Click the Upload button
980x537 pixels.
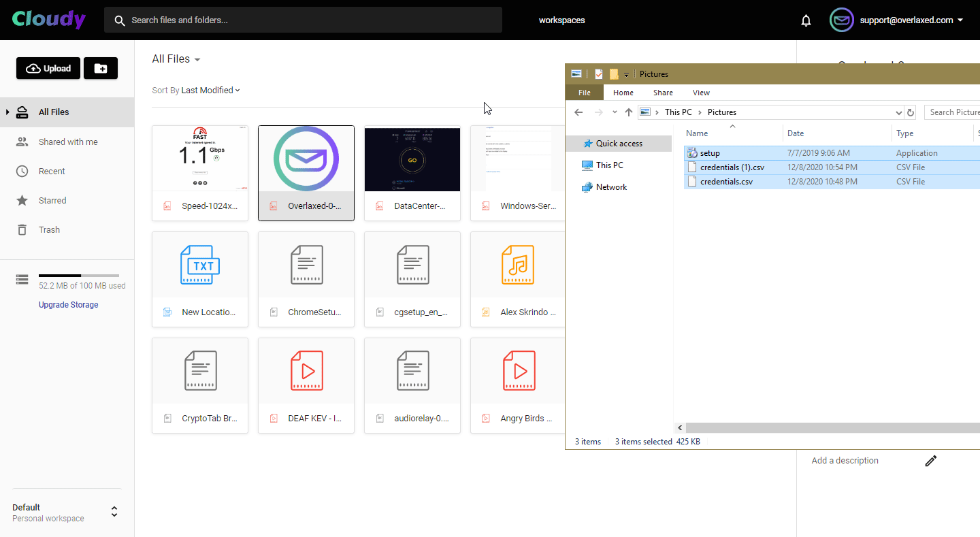click(48, 68)
